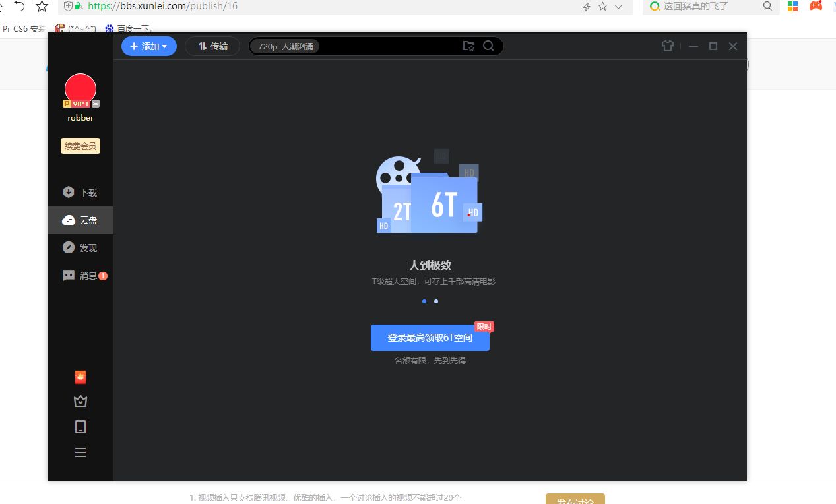836x504 pixels.
Task: Open the 发现 discovery section
Action: point(80,247)
